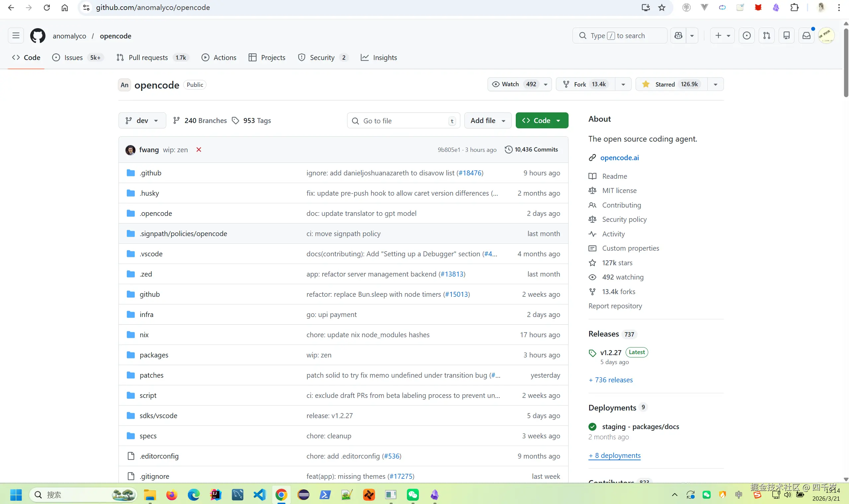849x504 pixels.
Task: Open the notifications inbox icon
Action: 806,35
